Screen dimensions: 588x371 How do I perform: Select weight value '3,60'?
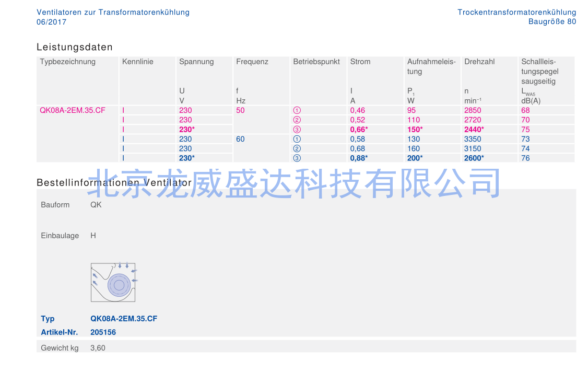click(98, 348)
